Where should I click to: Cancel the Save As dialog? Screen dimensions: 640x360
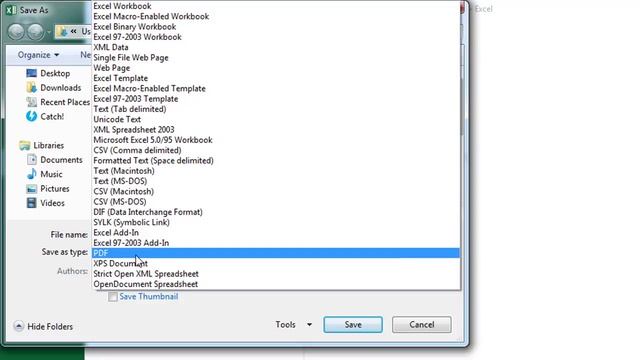(422, 324)
